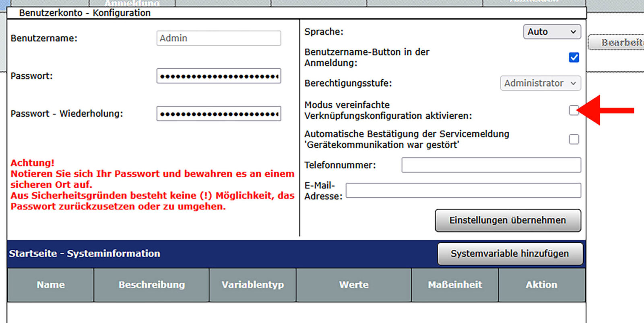The width and height of the screenshot is (644, 323).
Task: Click the Benutzername field showing Admin
Action: point(219,38)
